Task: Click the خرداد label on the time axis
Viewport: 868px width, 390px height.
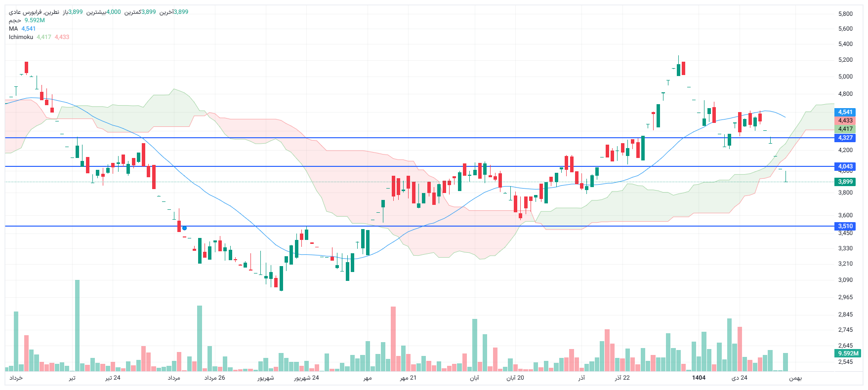Action: tap(16, 378)
